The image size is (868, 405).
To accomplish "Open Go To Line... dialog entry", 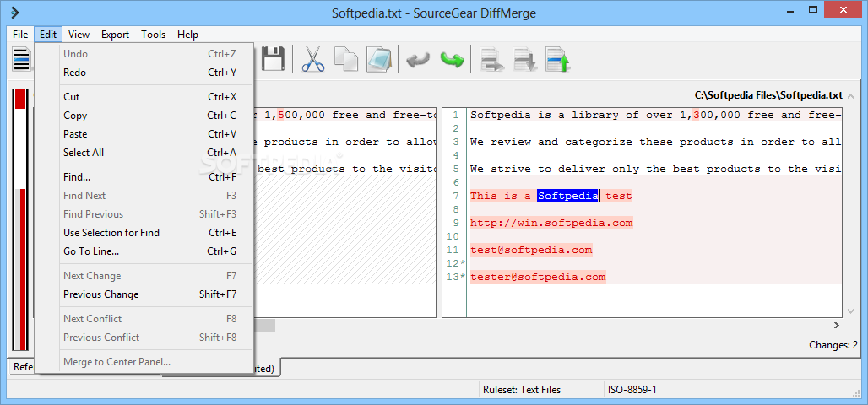I will [144, 251].
